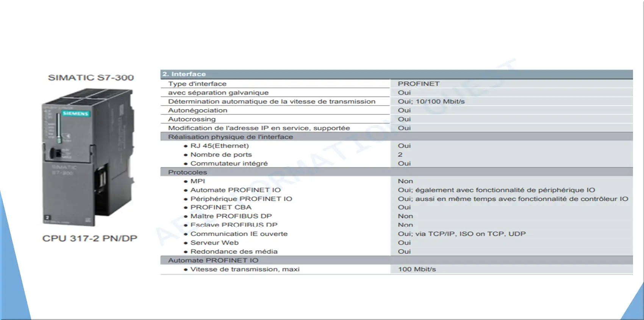Screen dimensions: 644x320
Task: Select Oui value in PROFINET CBA row
Action: pyautogui.click(x=404, y=208)
